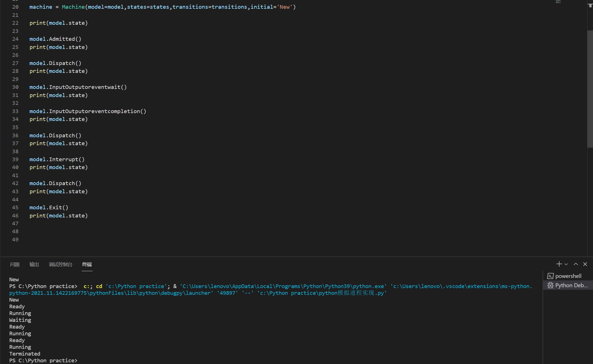Image resolution: width=593 pixels, height=364 pixels.
Task: Click the editor vertical scrollbar thumb
Action: [x=590, y=89]
